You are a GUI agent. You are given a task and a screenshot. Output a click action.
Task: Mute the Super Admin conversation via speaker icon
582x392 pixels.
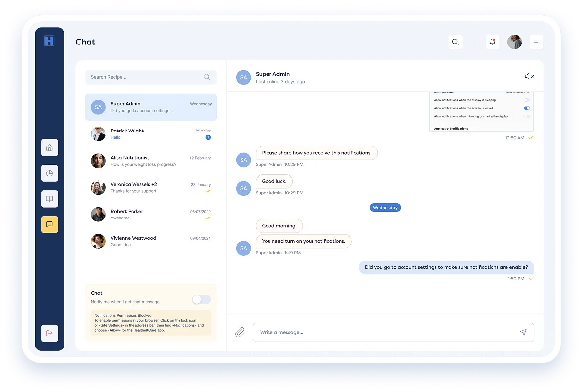tap(528, 76)
